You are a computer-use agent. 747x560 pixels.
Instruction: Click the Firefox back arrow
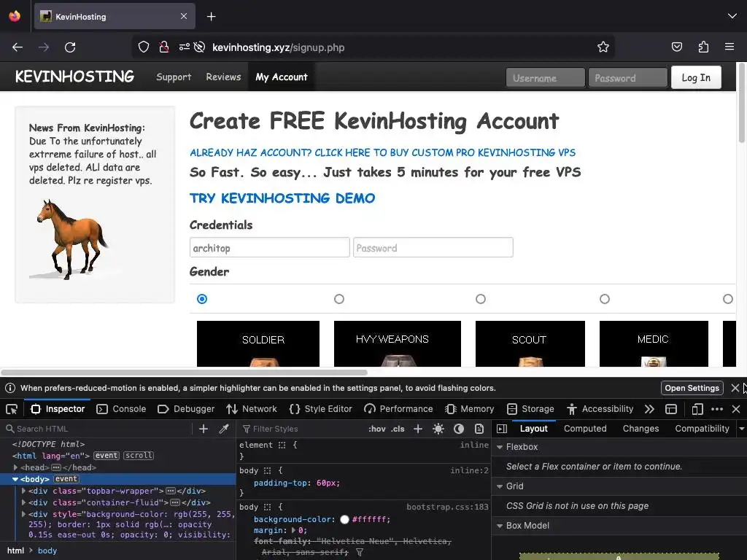tap(18, 47)
